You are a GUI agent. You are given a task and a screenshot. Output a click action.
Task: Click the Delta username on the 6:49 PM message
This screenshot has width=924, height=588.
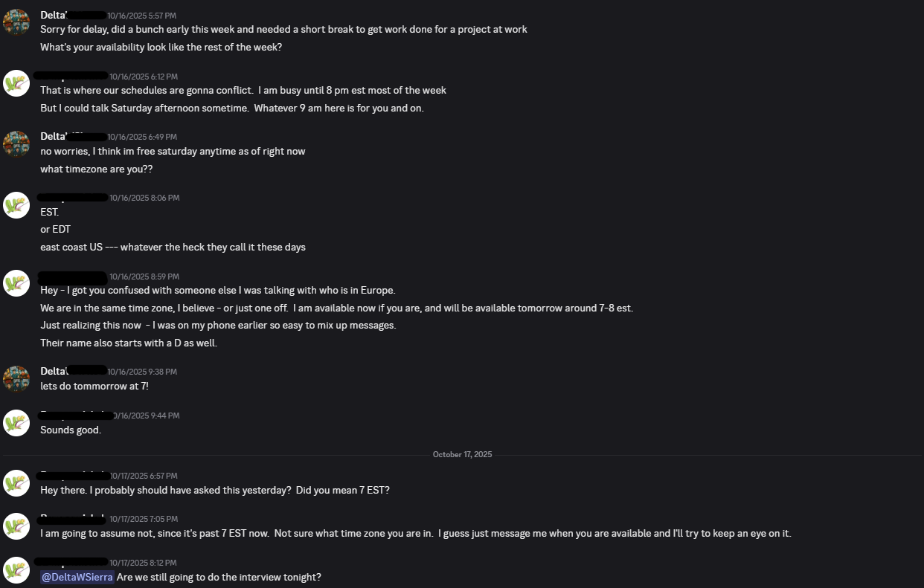(x=72, y=137)
